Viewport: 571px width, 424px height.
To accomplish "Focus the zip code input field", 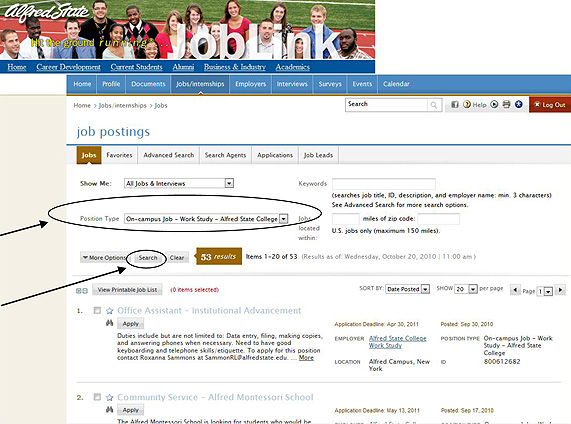I will tap(438, 219).
